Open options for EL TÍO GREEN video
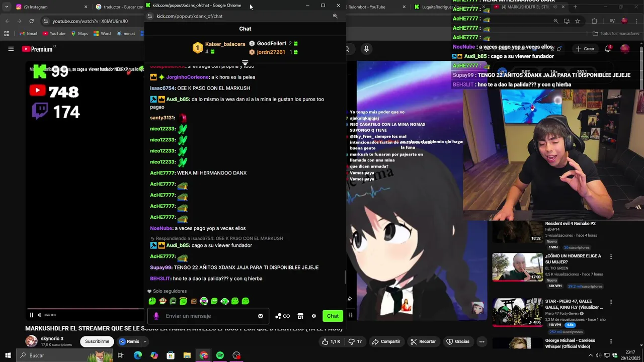The width and height of the screenshot is (644, 362). 611,256
